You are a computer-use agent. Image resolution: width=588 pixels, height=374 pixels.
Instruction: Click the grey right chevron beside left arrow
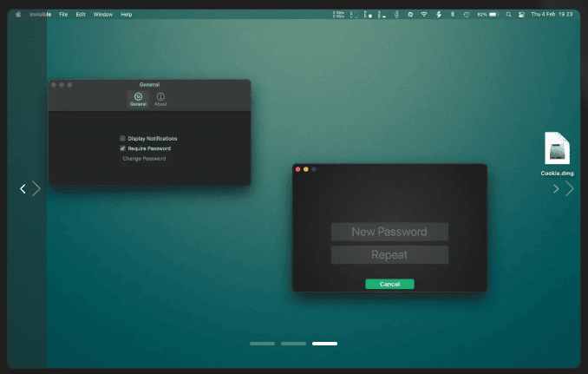tap(36, 188)
